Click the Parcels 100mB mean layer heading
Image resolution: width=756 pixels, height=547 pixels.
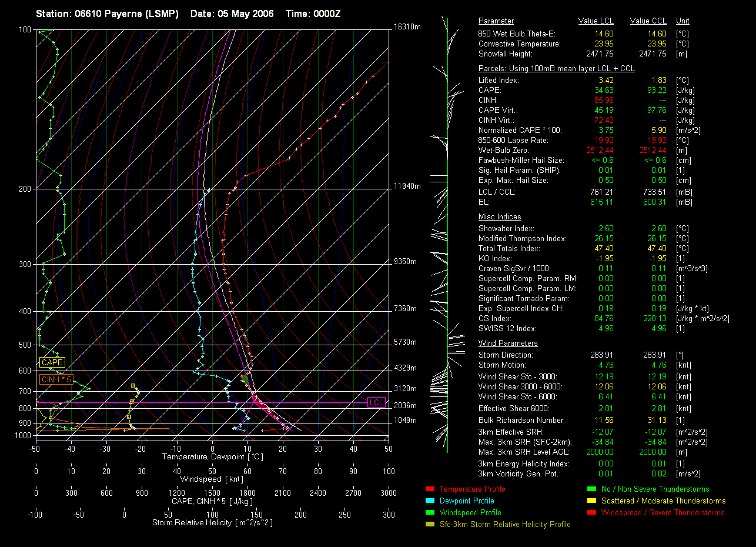pos(556,69)
